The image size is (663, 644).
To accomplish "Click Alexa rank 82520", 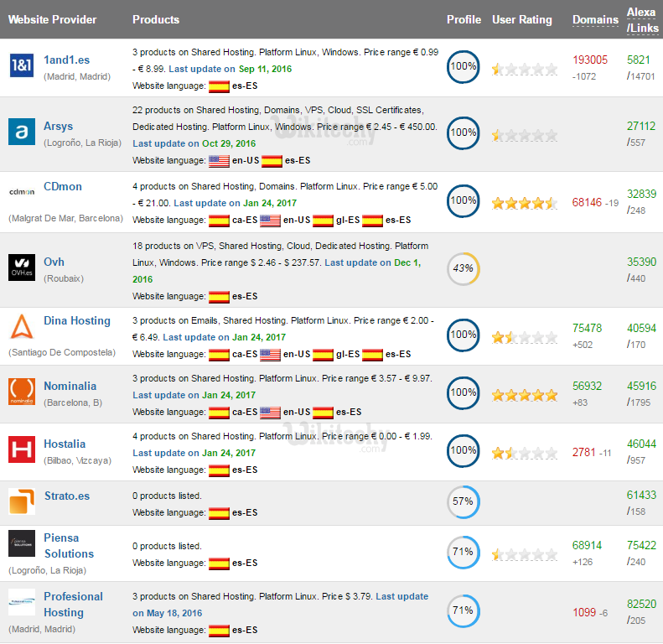I will pyautogui.click(x=642, y=605).
